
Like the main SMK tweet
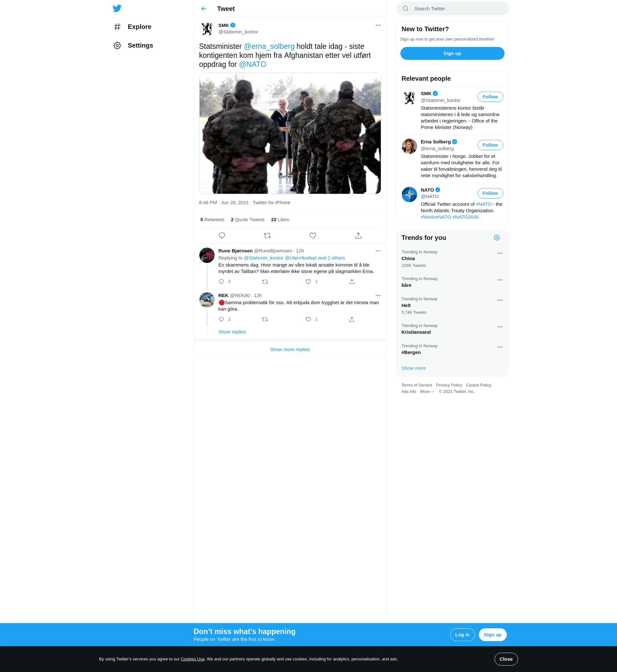312,235
